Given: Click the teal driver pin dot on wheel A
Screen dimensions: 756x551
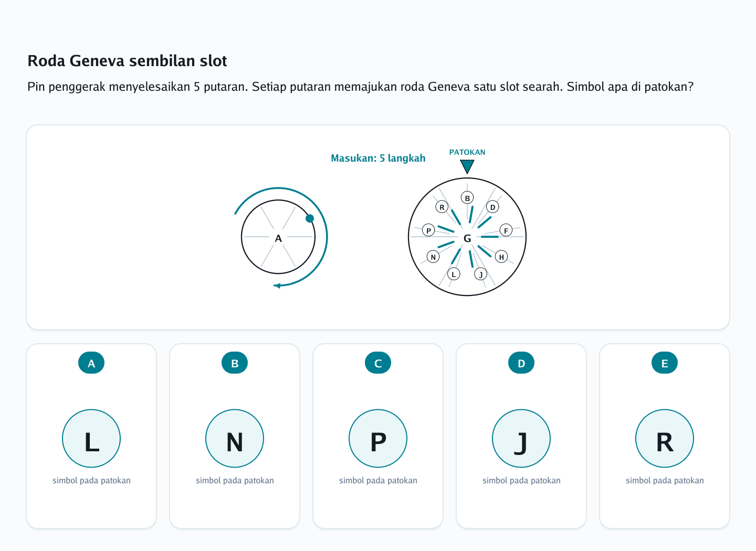Looking at the screenshot, I should click(x=310, y=218).
